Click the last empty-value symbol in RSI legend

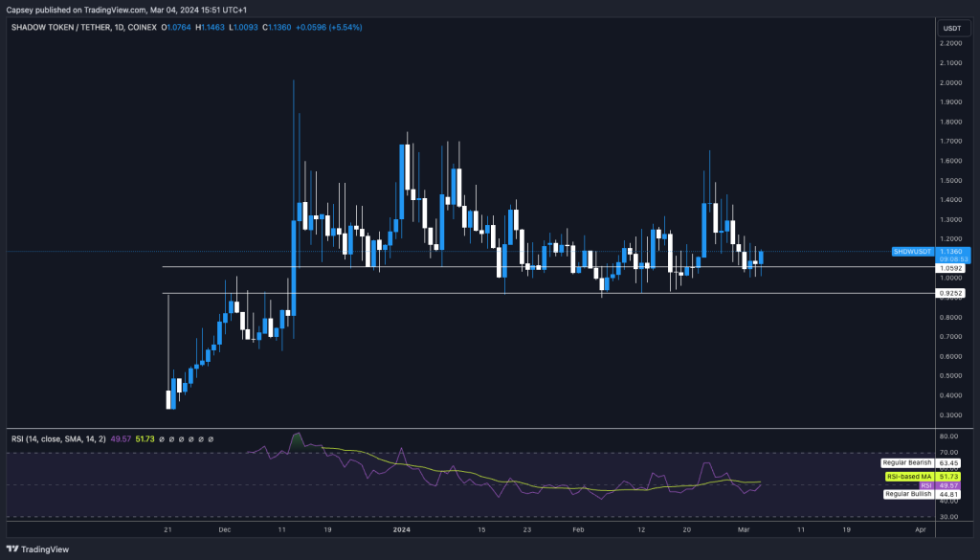[210, 439]
